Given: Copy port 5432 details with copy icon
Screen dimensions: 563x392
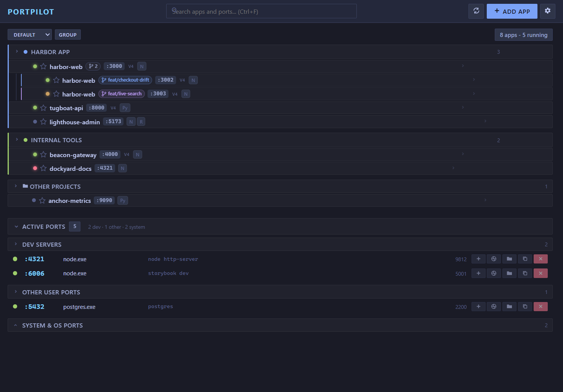Looking at the screenshot, I should [525, 306].
